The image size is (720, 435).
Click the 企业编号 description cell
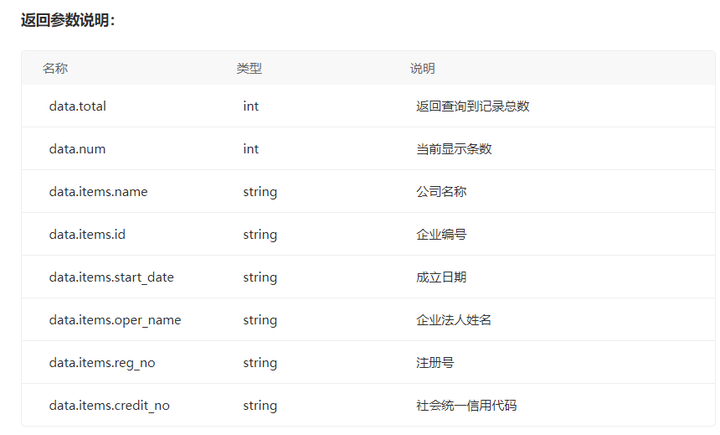(x=441, y=235)
